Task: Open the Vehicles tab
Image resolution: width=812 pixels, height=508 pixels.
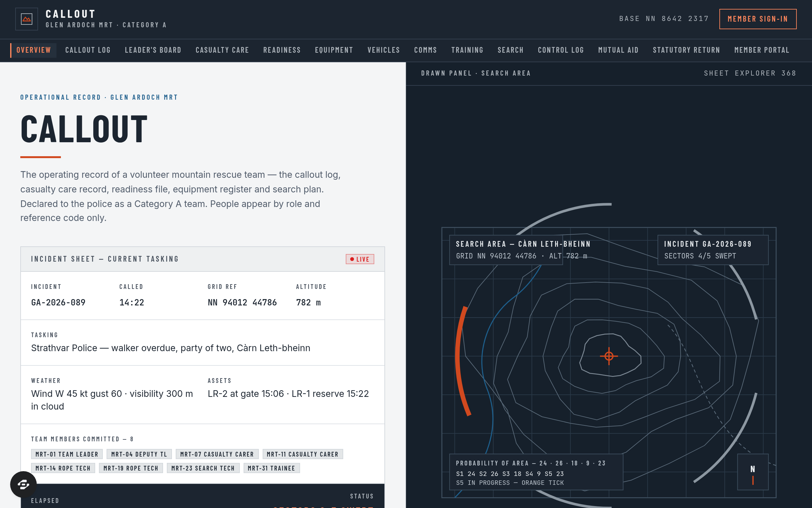Action: (x=383, y=50)
